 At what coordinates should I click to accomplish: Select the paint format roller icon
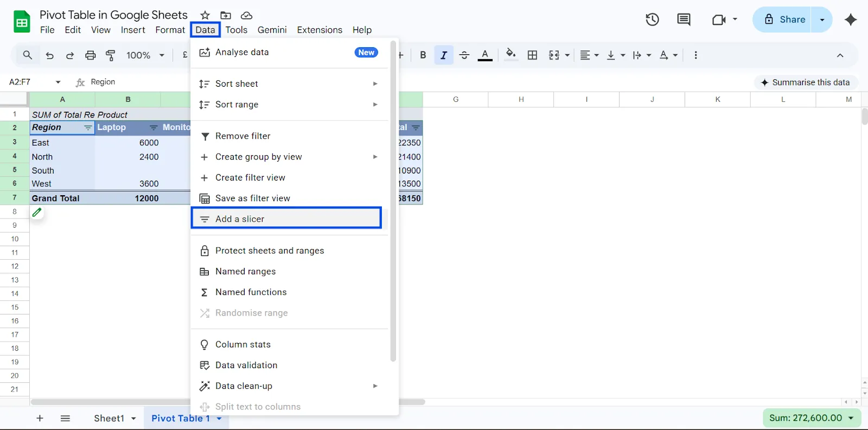pyautogui.click(x=111, y=55)
